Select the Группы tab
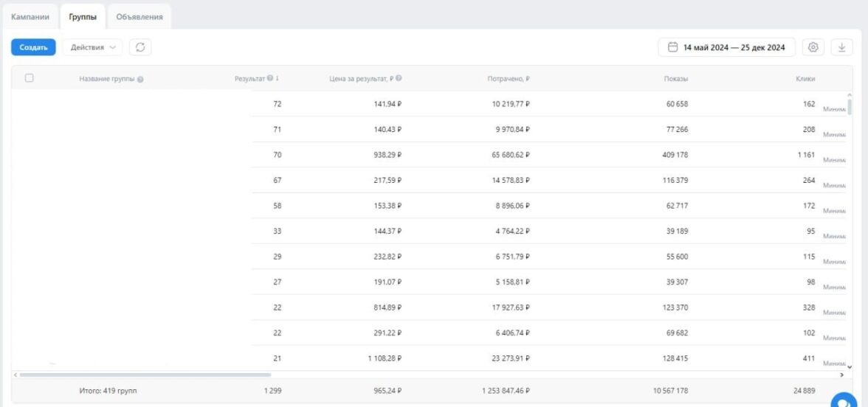 coord(81,16)
